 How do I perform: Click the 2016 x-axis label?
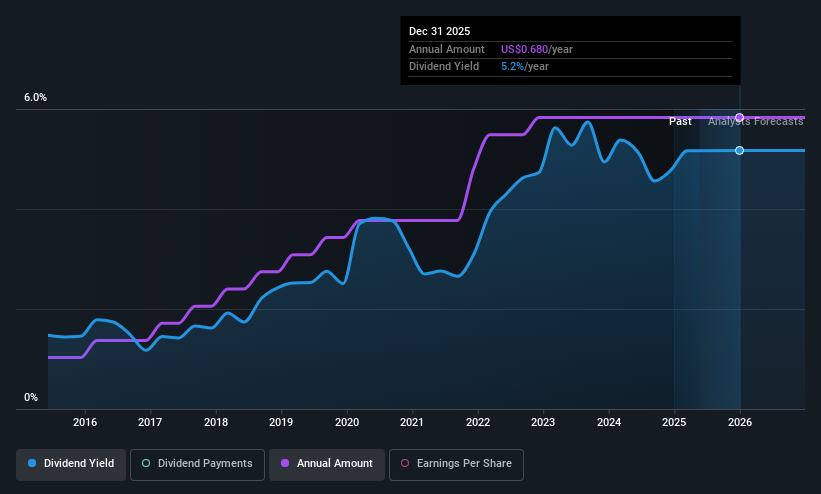[85, 422]
